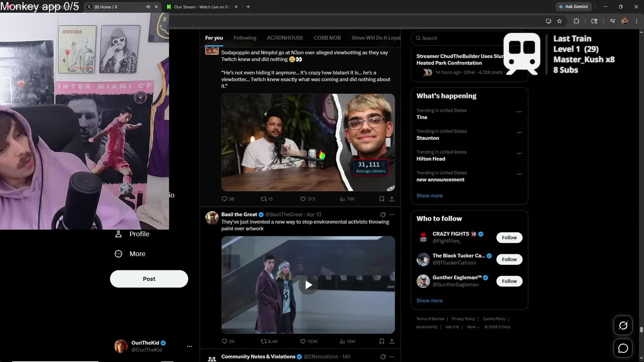The width and height of the screenshot is (644, 362).
Task: Open the Ads info footer link
Action: pyautogui.click(x=452, y=327)
